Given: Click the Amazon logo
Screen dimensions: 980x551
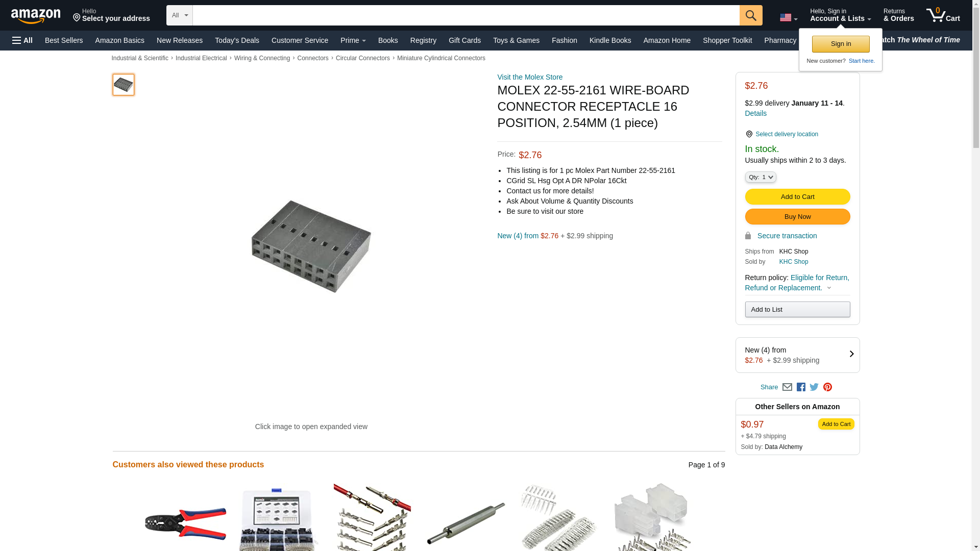Looking at the screenshot, I should click(x=36, y=16).
